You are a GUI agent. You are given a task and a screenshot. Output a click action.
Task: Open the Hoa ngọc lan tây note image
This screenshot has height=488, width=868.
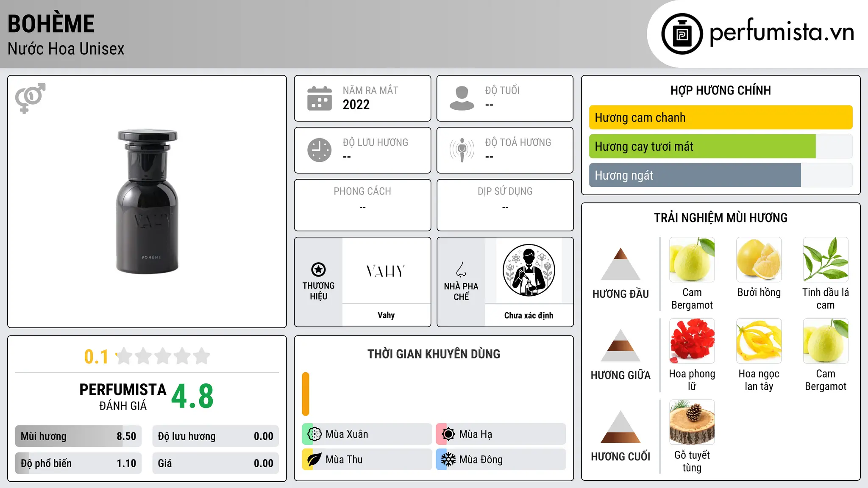coord(759,341)
